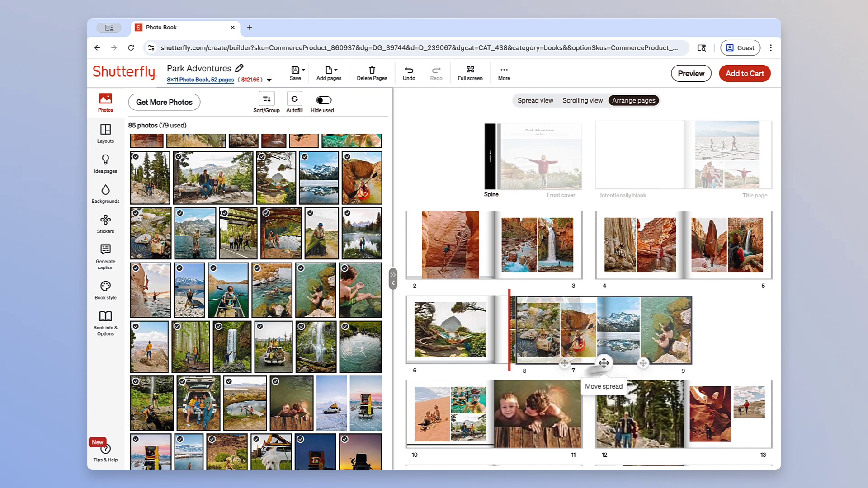868x488 pixels.
Task: Click Add to Cart
Action: (x=745, y=73)
